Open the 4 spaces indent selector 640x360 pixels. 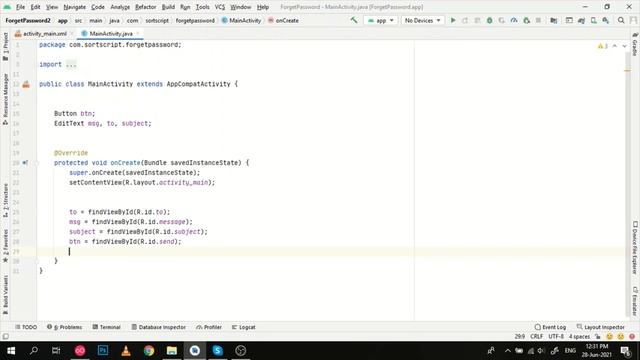point(579,336)
